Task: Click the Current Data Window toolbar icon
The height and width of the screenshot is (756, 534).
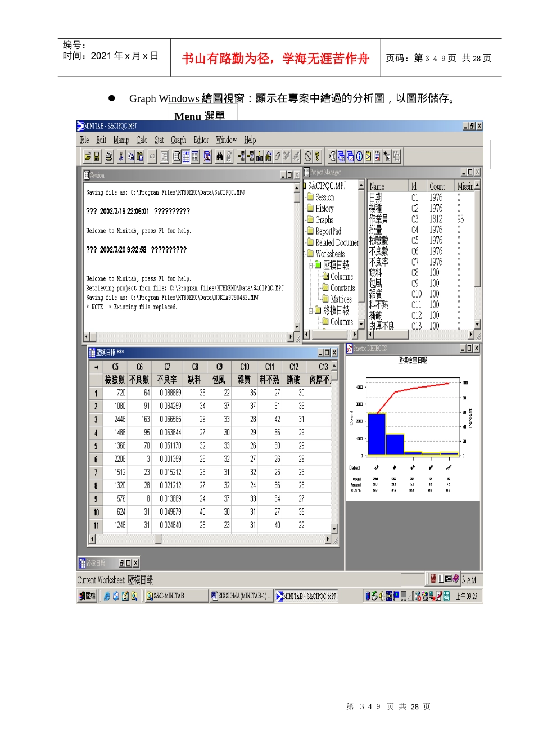Action: tap(186, 156)
